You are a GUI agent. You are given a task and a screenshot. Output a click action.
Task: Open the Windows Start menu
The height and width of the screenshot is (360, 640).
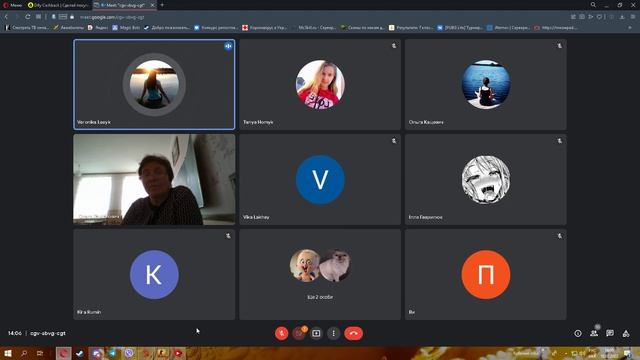7,353
